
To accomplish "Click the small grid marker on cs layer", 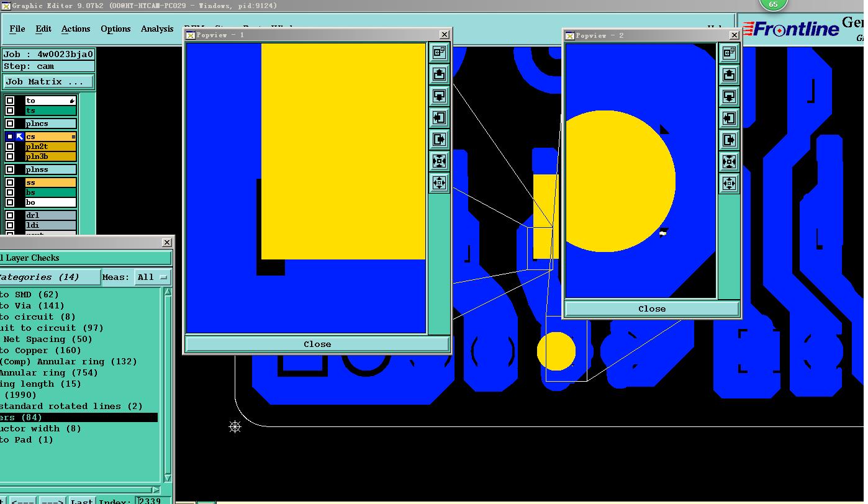I will point(73,137).
